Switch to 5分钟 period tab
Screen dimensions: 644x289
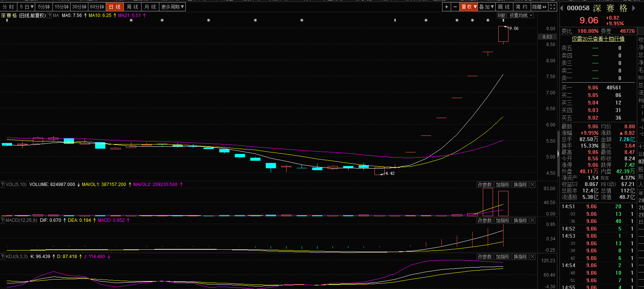pyautogui.click(x=44, y=7)
